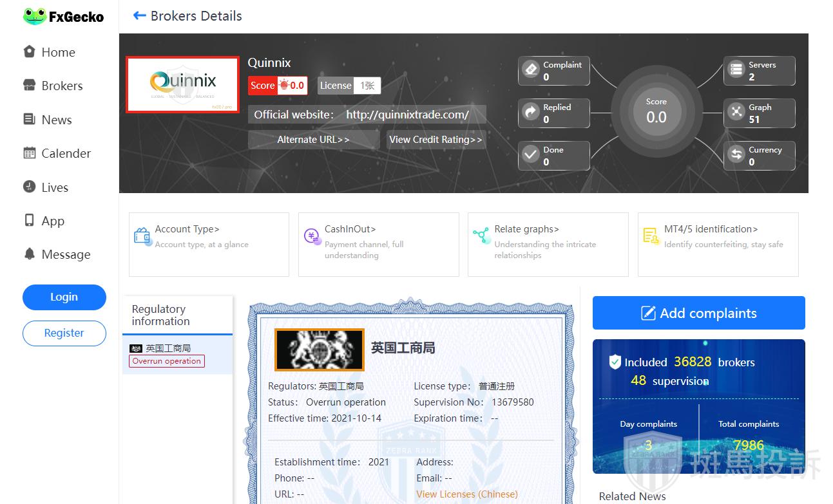Click the Graph network icon

[736, 113]
